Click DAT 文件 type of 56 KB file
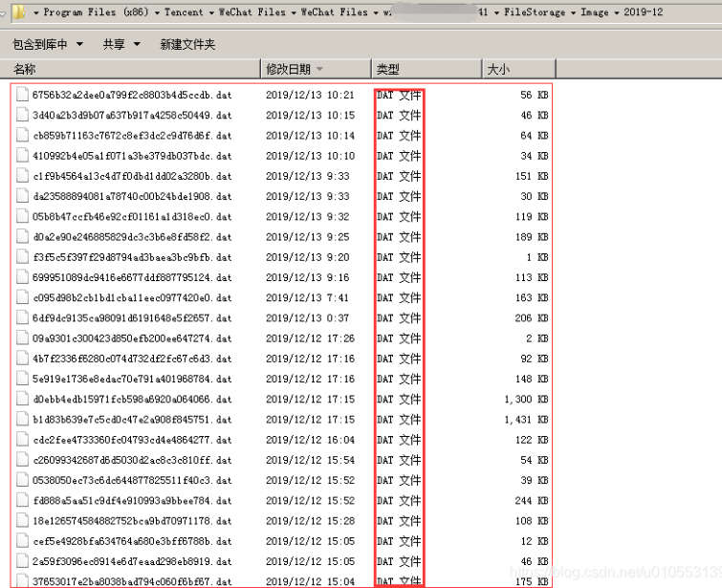722x588 pixels. coord(399,95)
